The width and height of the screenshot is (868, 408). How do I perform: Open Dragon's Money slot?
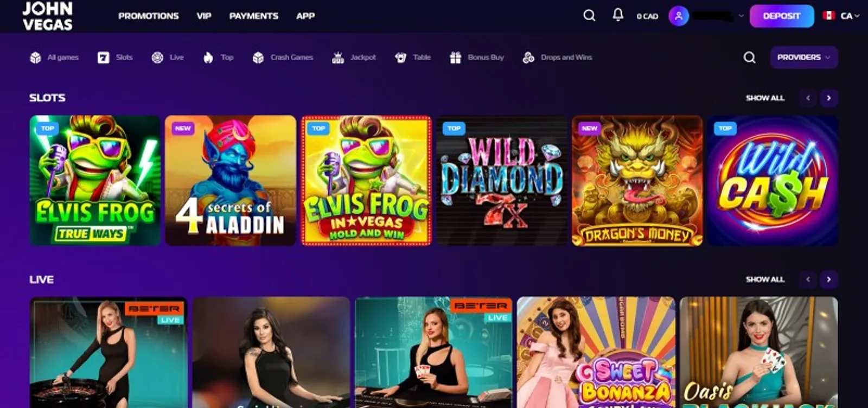pos(637,181)
